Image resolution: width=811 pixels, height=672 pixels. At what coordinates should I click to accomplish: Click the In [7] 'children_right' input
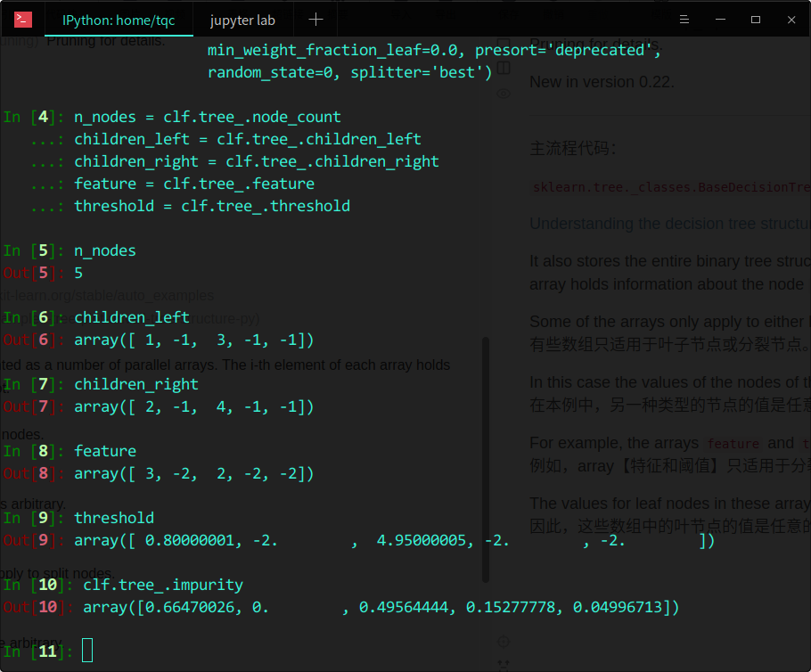point(136,384)
